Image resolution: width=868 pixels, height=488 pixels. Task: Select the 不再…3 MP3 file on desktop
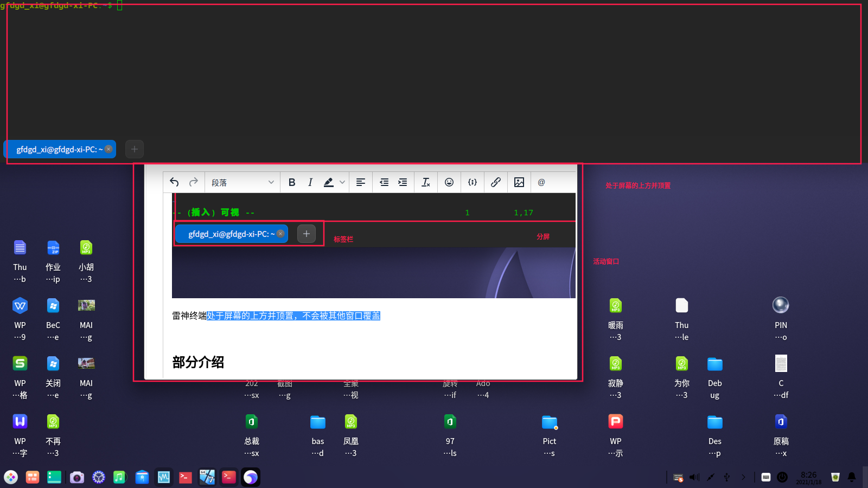(x=53, y=435)
